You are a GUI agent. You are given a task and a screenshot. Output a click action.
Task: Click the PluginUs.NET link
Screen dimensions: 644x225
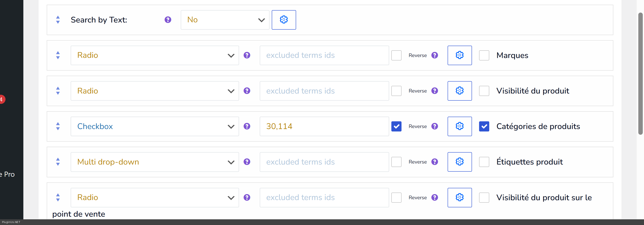(11, 222)
